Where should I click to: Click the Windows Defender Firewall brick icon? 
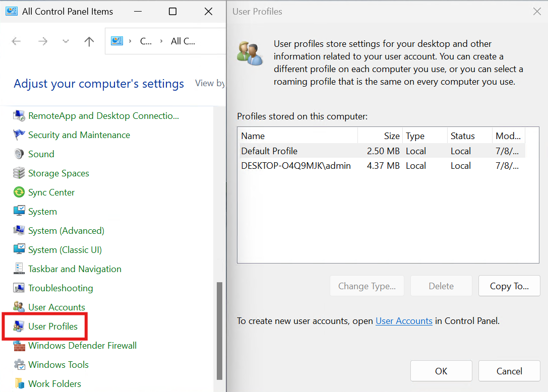(x=19, y=345)
